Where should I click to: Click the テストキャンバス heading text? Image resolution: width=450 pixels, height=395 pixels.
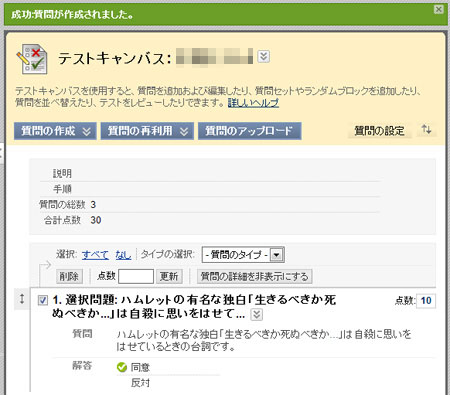click(x=115, y=58)
